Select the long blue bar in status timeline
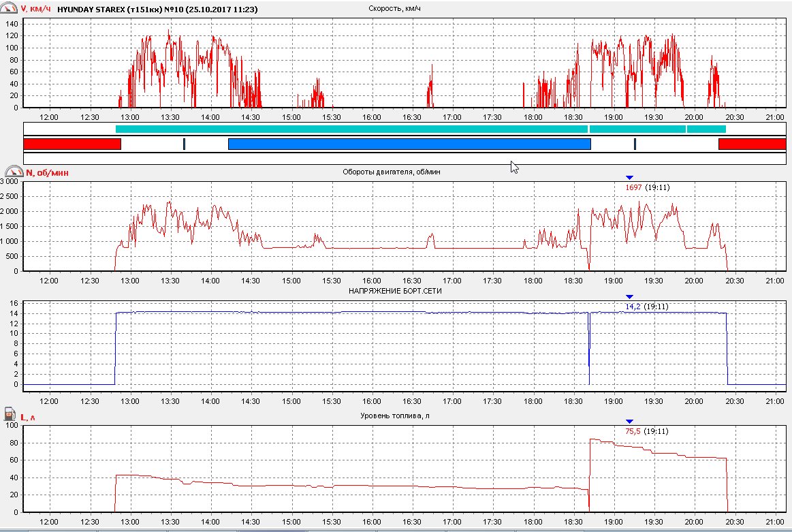 (409, 144)
